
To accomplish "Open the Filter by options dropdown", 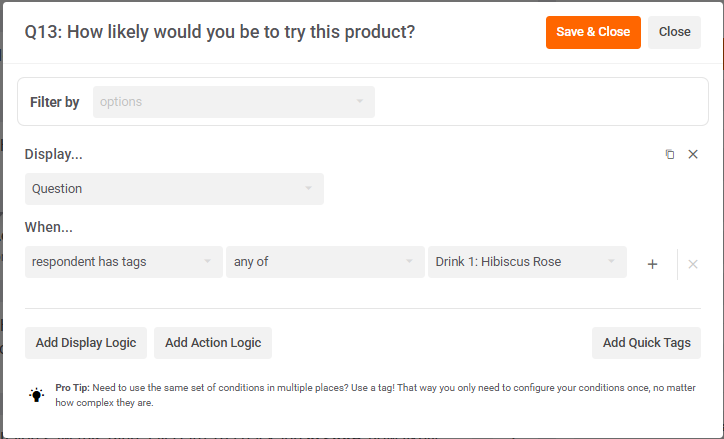I will tap(234, 102).
